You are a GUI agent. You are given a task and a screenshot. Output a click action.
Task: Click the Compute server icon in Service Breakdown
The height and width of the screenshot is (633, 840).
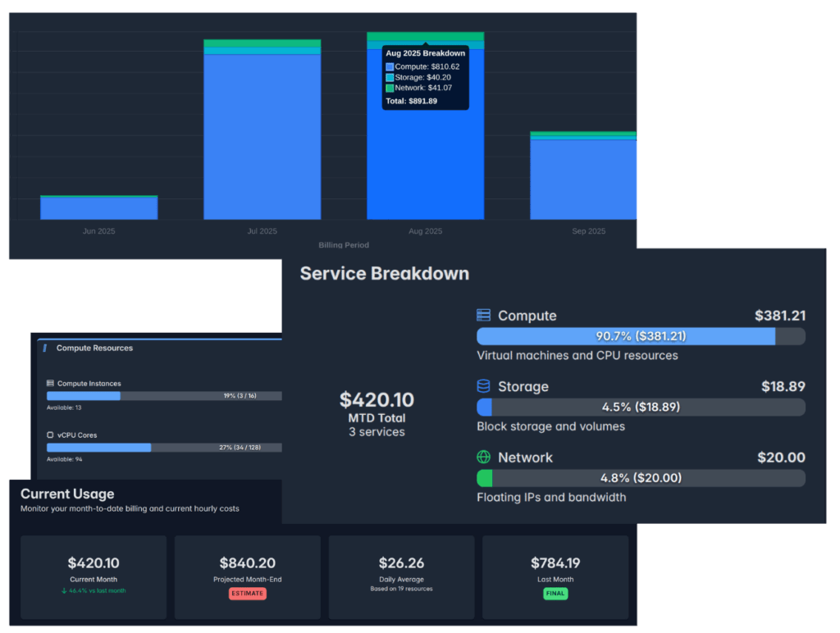click(x=483, y=316)
